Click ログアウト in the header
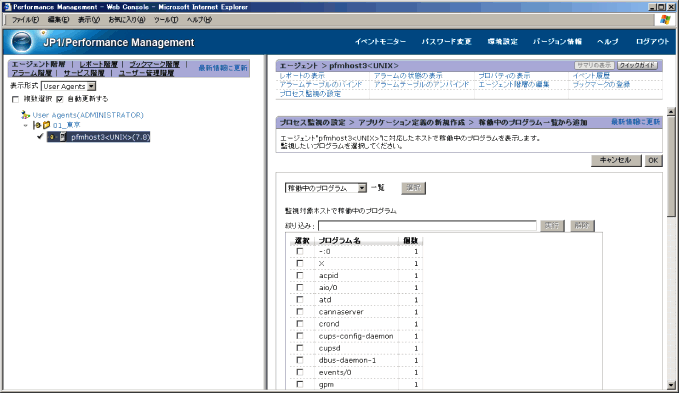This screenshot has height=393, width=679. [x=652, y=42]
